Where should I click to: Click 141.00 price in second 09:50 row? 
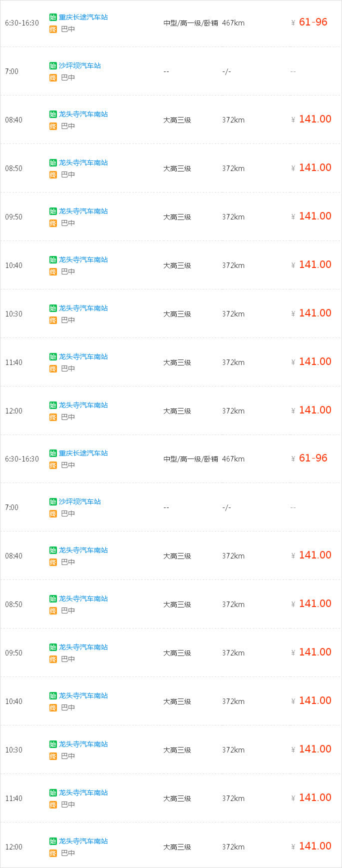point(315,652)
